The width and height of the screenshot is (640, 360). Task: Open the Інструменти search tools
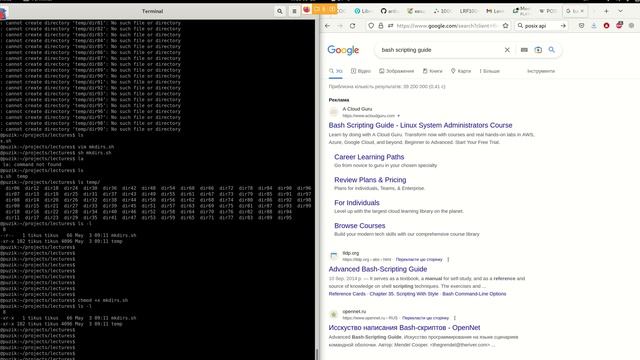click(541, 71)
